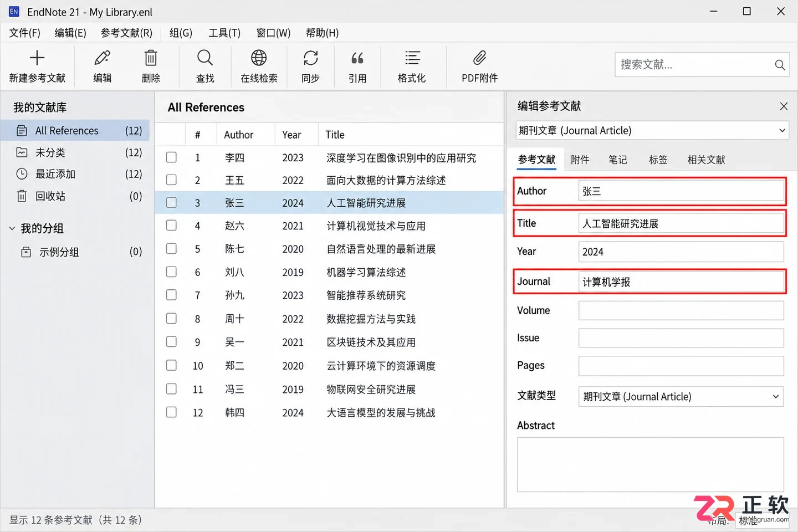Click the 同步 sync icon
This screenshot has height=532, width=798.
[x=310, y=58]
